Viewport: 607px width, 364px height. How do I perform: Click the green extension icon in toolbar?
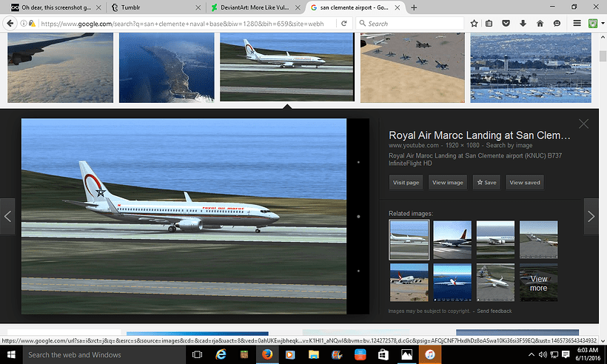593,24
